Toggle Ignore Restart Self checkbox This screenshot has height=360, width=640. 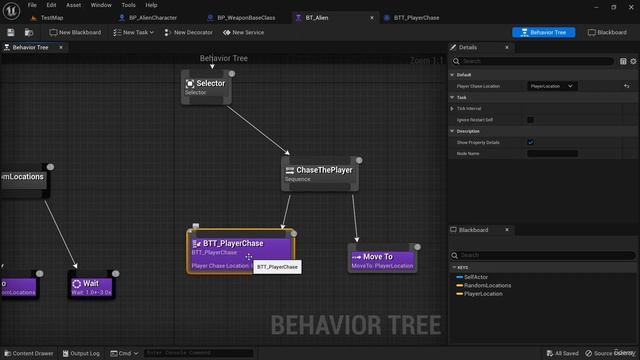(530, 120)
